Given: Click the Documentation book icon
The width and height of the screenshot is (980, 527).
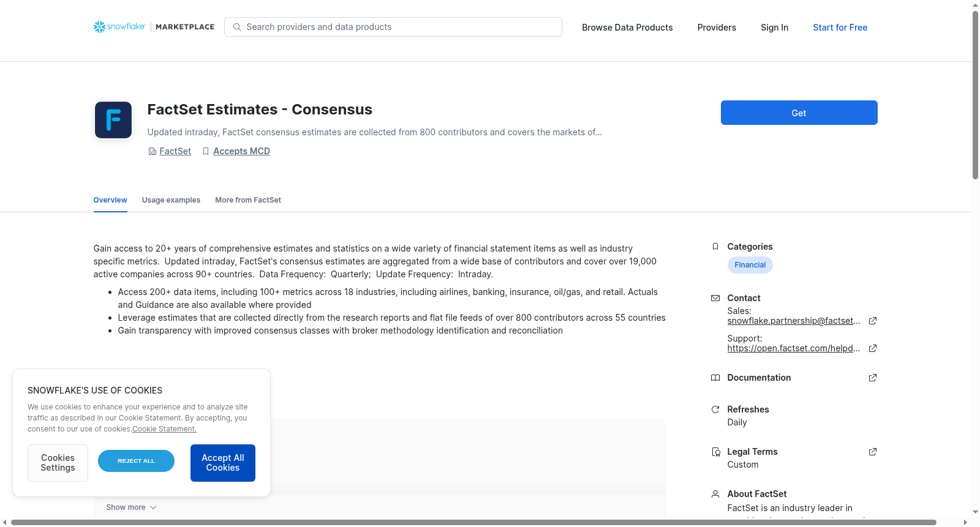Looking at the screenshot, I should 715,378.
